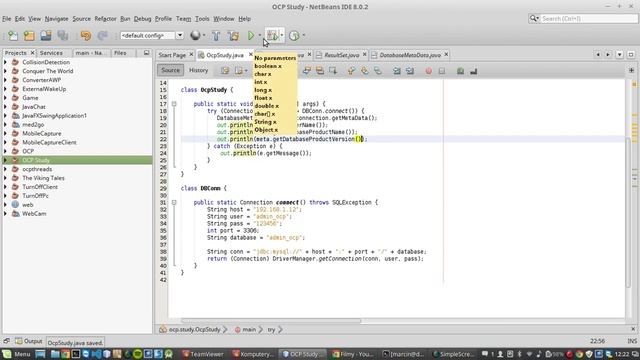The image size is (640, 360).
Task: Click the Undo toolbar icon
Action: [86, 36]
